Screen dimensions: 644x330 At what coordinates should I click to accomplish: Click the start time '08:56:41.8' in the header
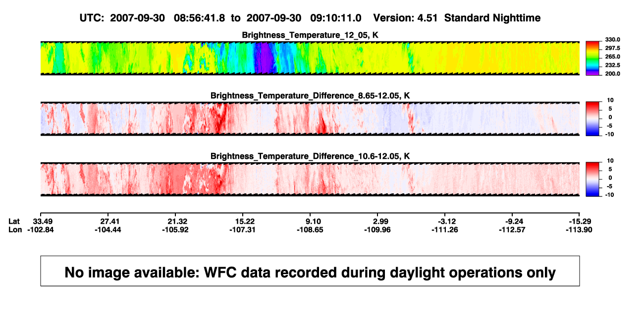[x=199, y=18]
